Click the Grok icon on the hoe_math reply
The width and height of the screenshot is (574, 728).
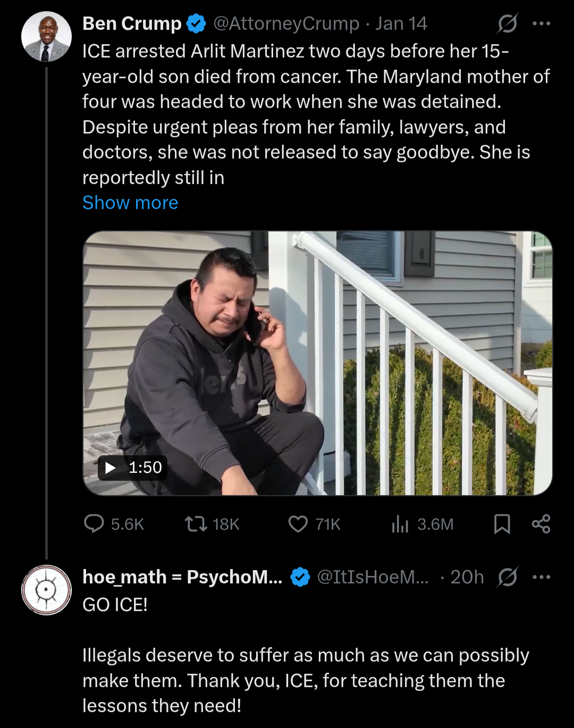coord(508,577)
